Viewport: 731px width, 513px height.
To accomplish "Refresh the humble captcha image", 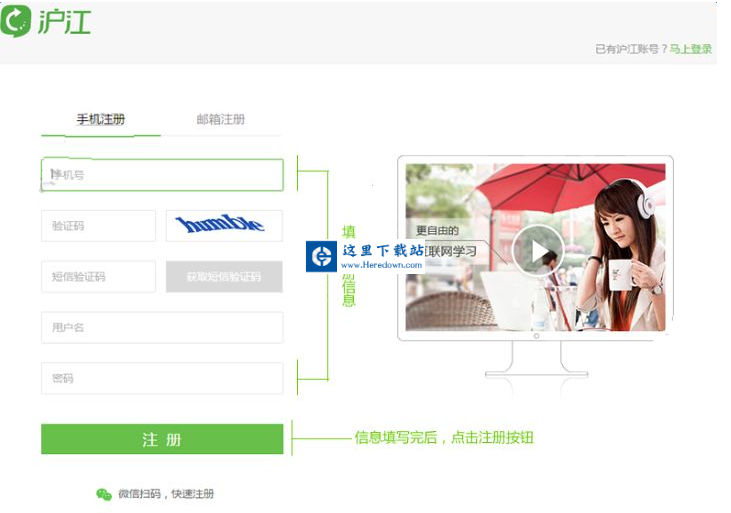I will pyautogui.click(x=224, y=226).
